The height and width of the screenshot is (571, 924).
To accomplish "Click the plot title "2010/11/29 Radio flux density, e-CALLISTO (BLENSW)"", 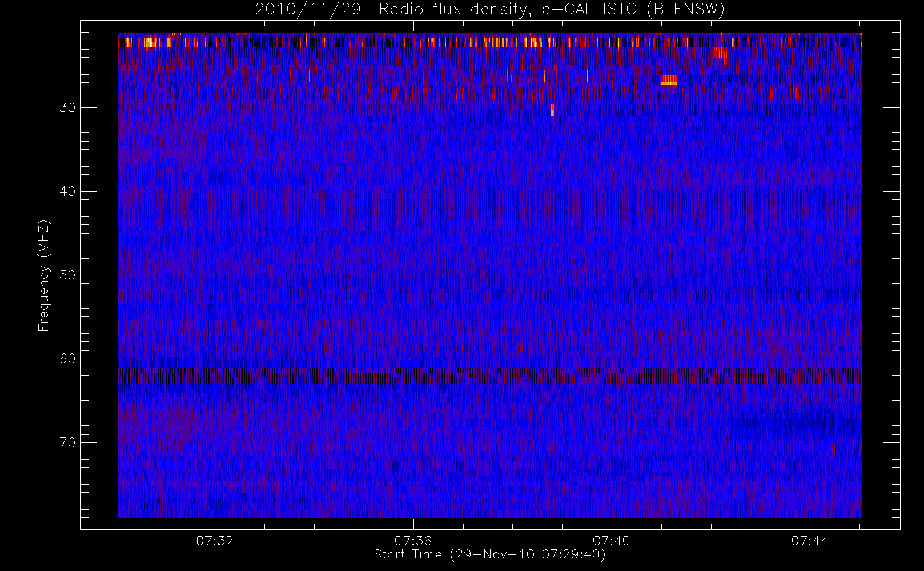I will point(490,9).
